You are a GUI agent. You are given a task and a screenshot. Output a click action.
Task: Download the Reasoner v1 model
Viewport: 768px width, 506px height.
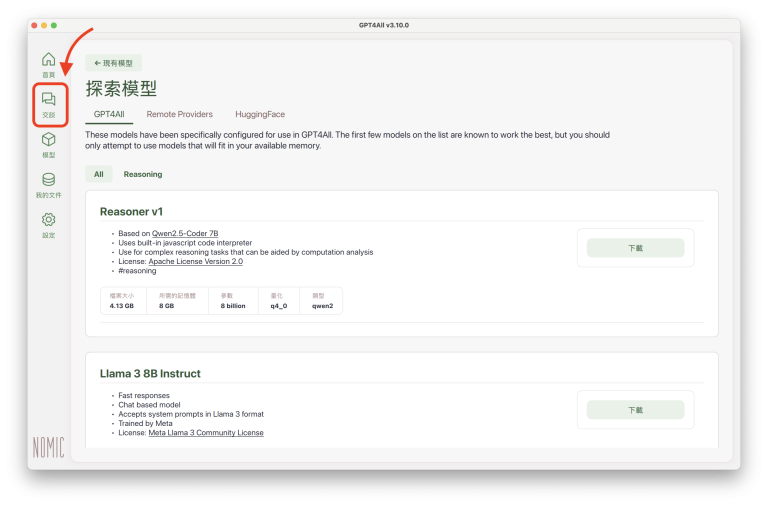tap(635, 248)
